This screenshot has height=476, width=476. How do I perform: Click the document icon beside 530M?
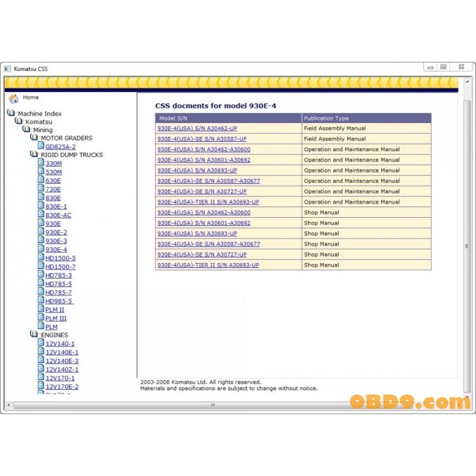pos(41,171)
